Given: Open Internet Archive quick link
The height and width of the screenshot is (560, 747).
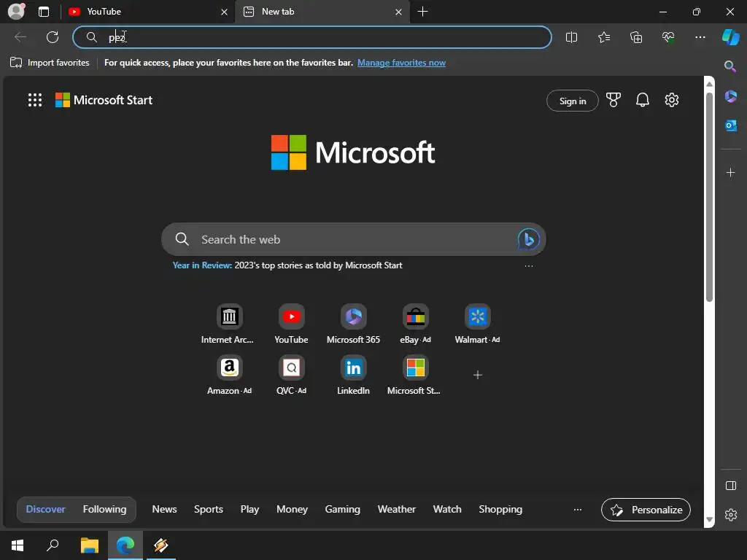Looking at the screenshot, I should click(228, 324).
